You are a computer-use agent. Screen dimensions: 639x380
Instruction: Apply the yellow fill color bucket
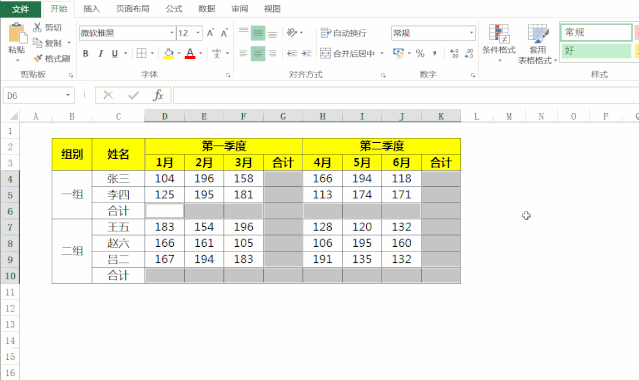(168, 53)
